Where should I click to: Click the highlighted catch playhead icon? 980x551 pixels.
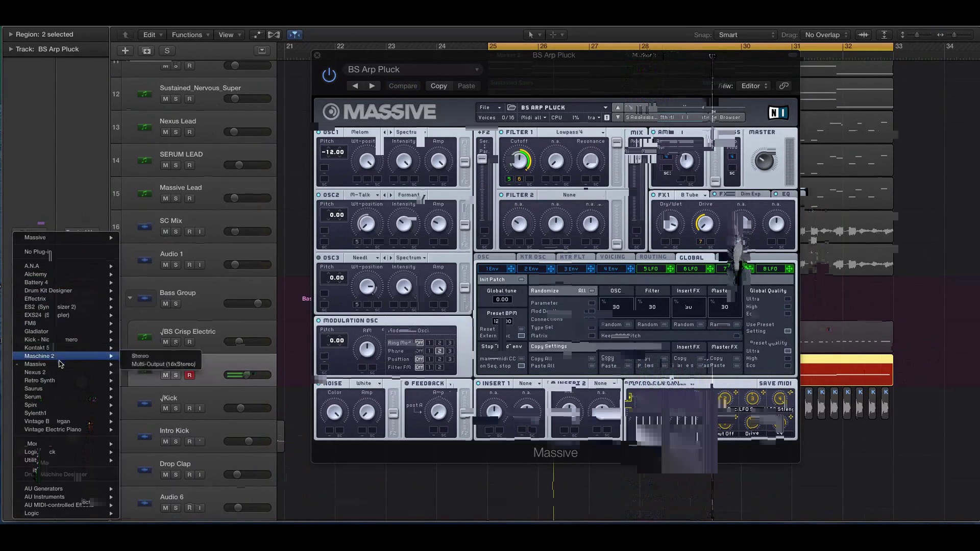coord(295,35)
